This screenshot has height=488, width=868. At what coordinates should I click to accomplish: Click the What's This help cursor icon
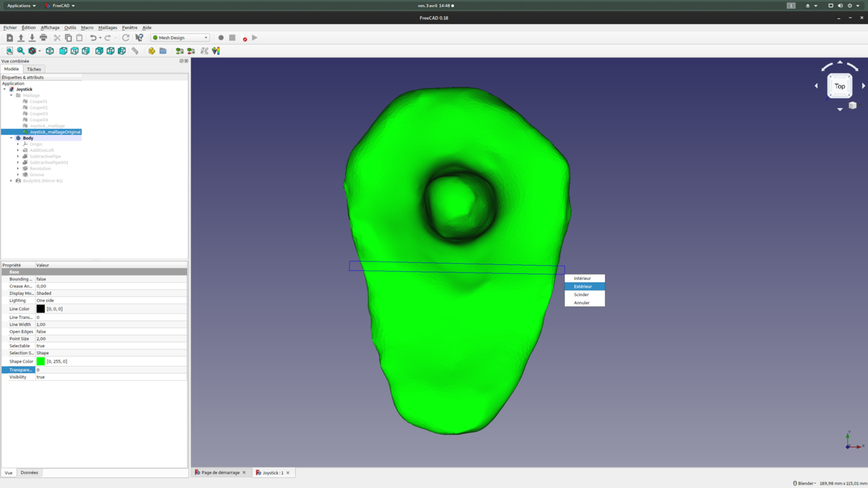pyautogui.click(x=139, y=38)
